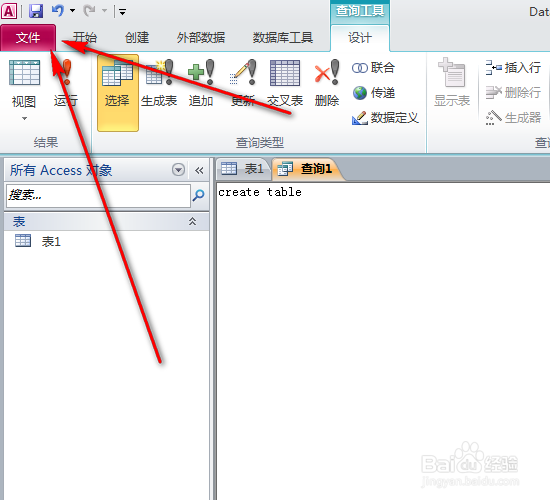Select the 设计 tab under 查询工具

coord(360,38)
